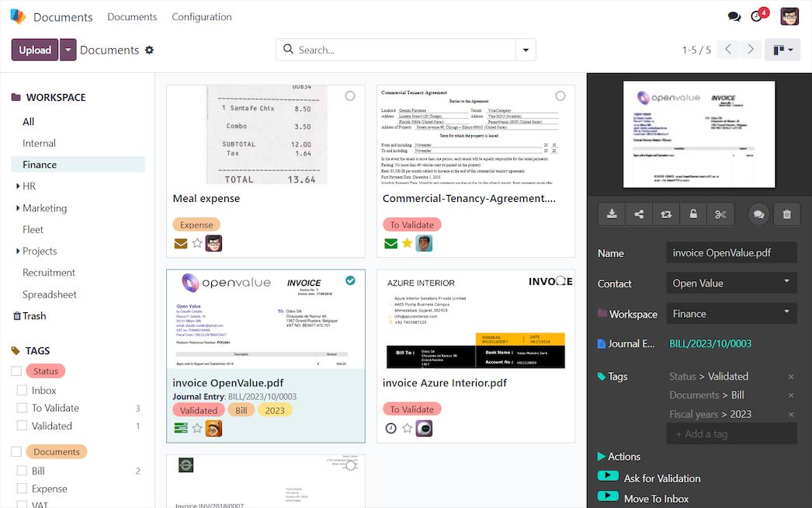Viewport: 812px width, 508px height.
Task: Lock the selected document
Action: click(x=693, y=214)
